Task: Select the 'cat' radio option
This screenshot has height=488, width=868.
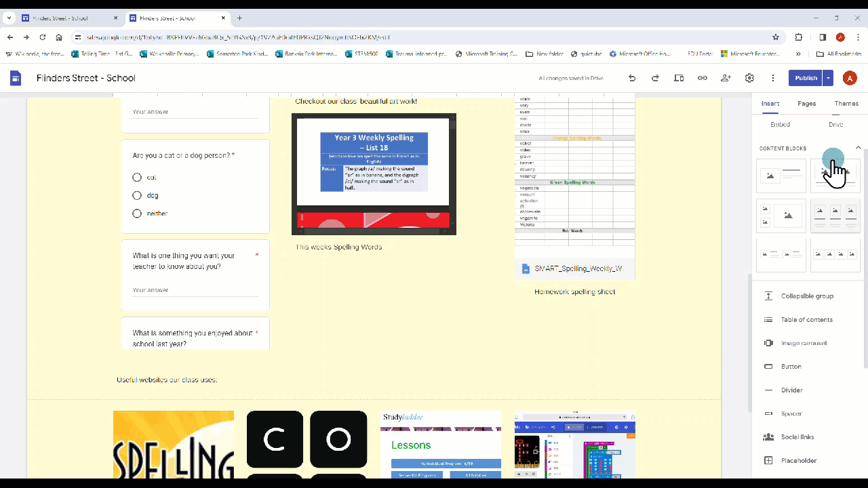Action: click(137, 177)
